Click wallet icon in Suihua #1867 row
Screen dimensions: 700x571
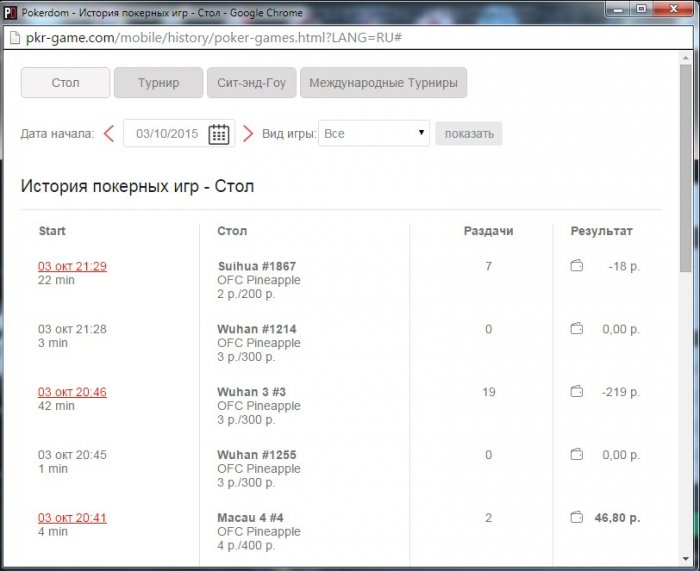[576, 266]
